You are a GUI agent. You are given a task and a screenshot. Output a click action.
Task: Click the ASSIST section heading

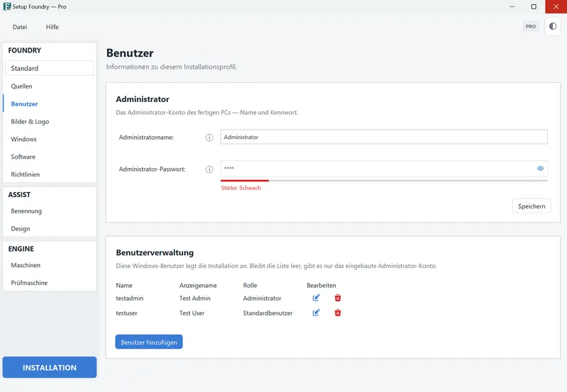(19, 194)
